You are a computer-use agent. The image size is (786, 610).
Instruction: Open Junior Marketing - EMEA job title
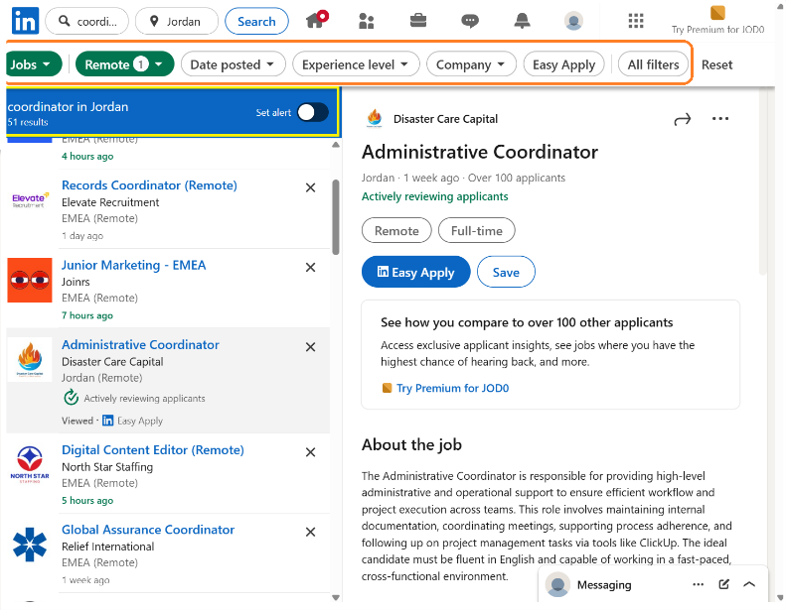pyautogui.click(x=134, y=265)
